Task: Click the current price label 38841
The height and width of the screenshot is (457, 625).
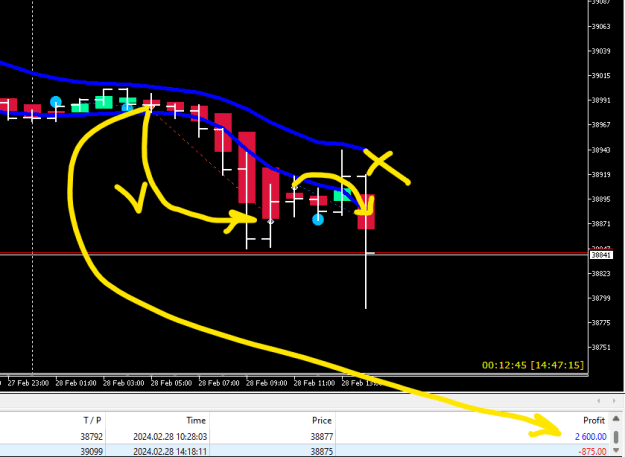Action: coord(601,255)
